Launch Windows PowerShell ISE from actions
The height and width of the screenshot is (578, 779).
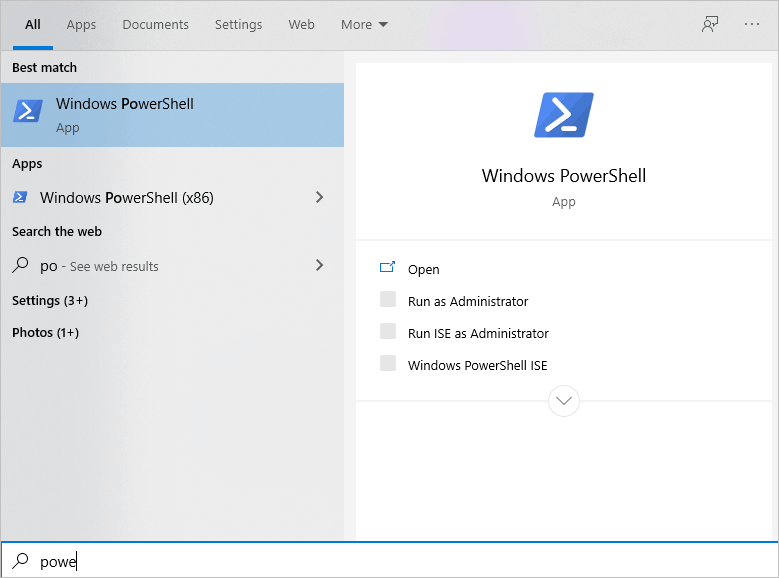click(x=477, y=365)
